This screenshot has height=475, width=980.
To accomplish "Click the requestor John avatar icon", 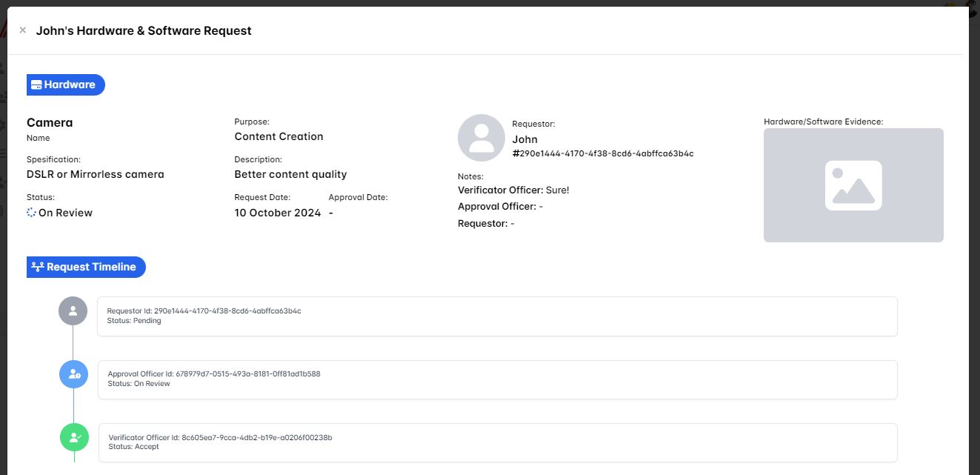I will [x=481, y=138].
